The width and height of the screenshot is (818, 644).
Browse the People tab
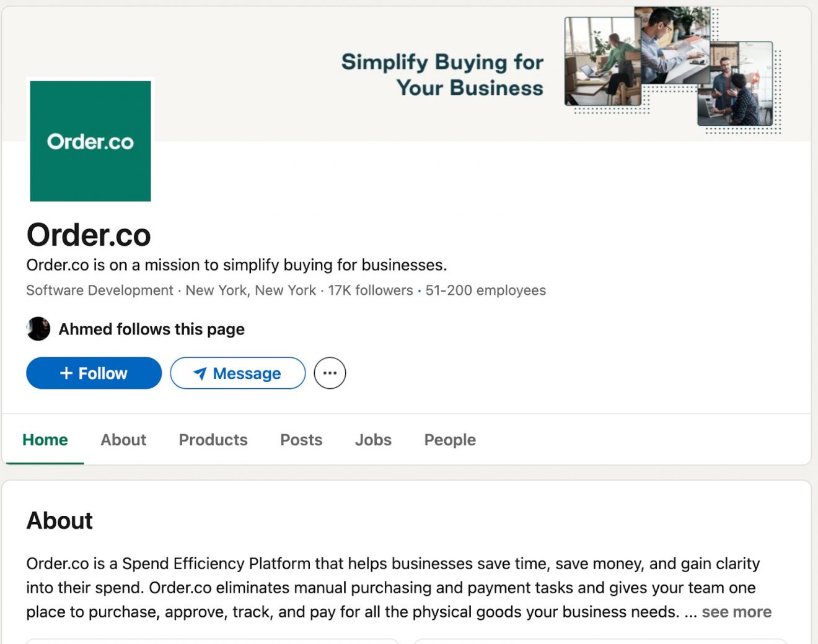coord(449,440)
